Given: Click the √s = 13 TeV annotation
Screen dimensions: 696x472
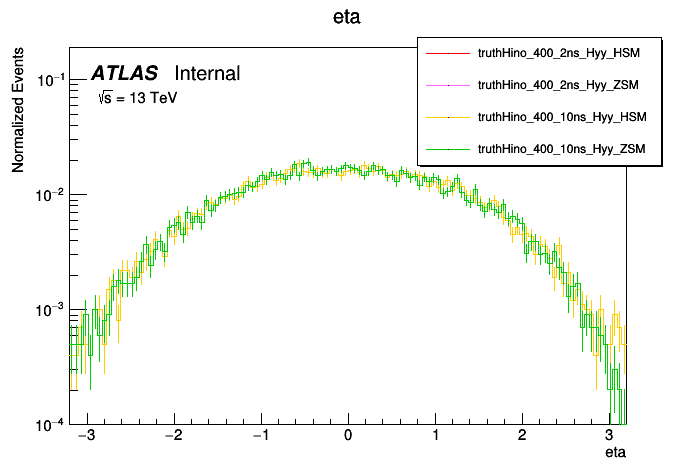Looking at the screenshot, I should tap(136, 99).
